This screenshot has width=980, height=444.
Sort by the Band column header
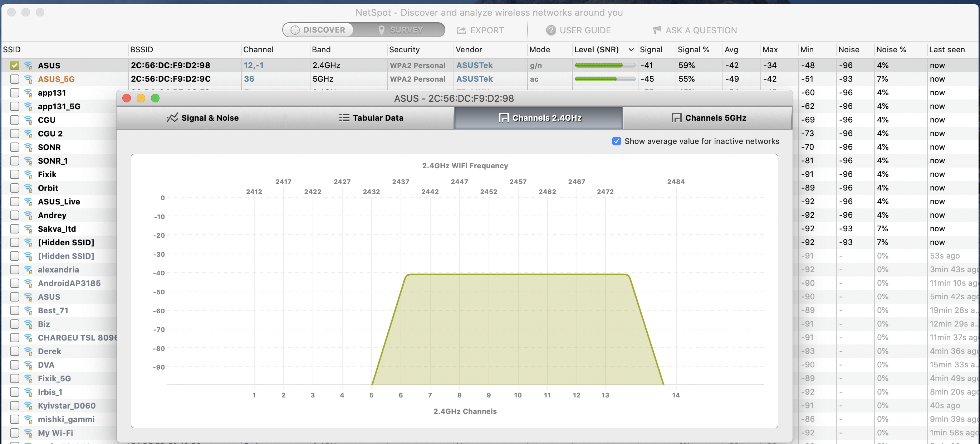(x=348, y=49)
